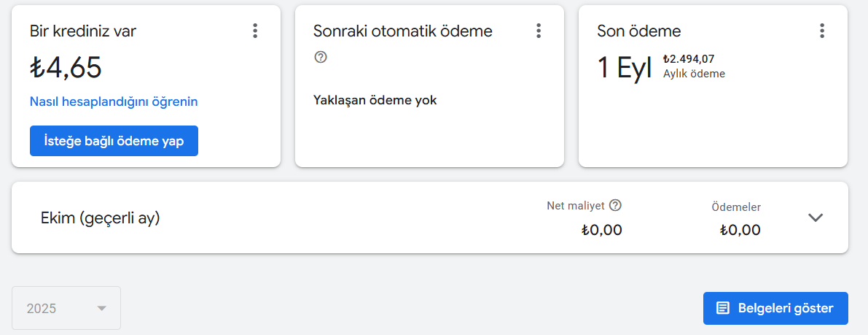Click help icon under Sonraki otomatik ödeme
Screen dimensions: 868x335
pos(320,57)
